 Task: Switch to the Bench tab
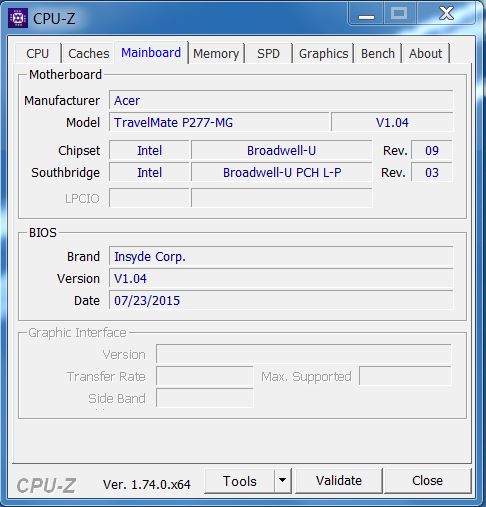coord(378,53)
